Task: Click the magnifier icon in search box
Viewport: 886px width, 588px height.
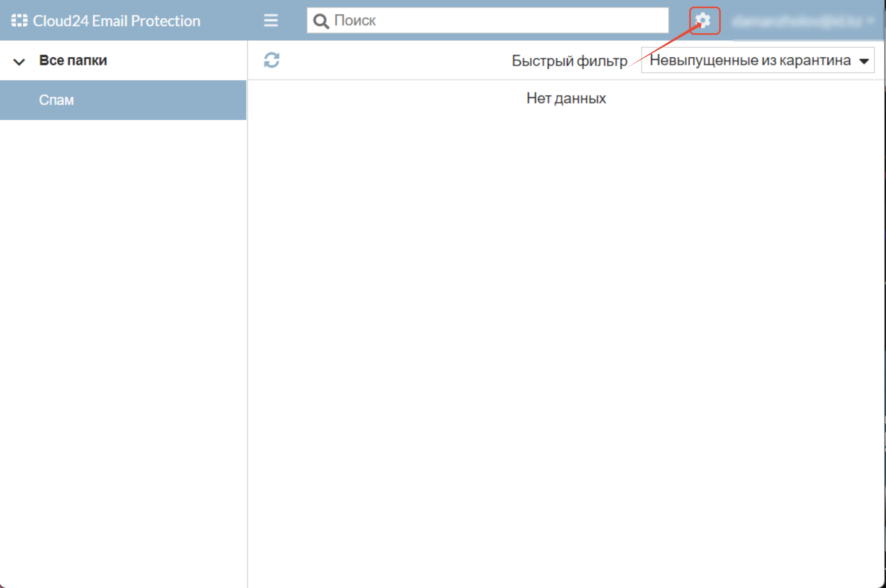Action: pos(321,21)
